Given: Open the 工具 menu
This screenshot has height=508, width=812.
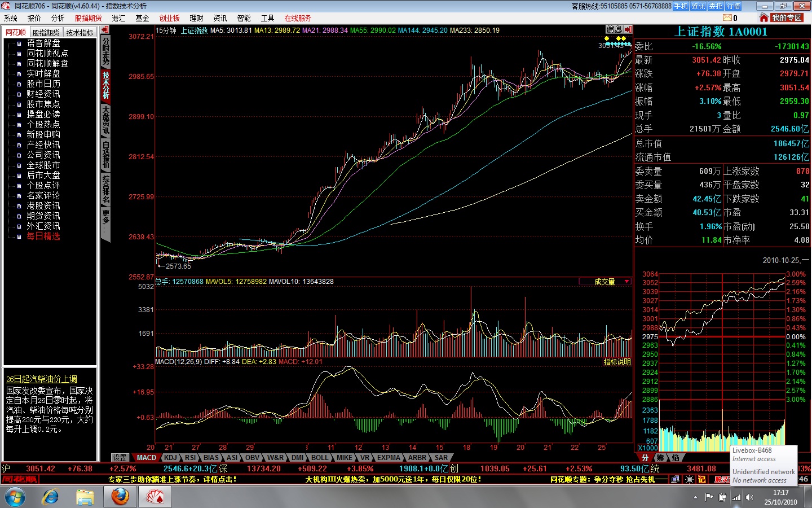Looking at the screenshot, I should pyautogui.click(x=267, y=18).
